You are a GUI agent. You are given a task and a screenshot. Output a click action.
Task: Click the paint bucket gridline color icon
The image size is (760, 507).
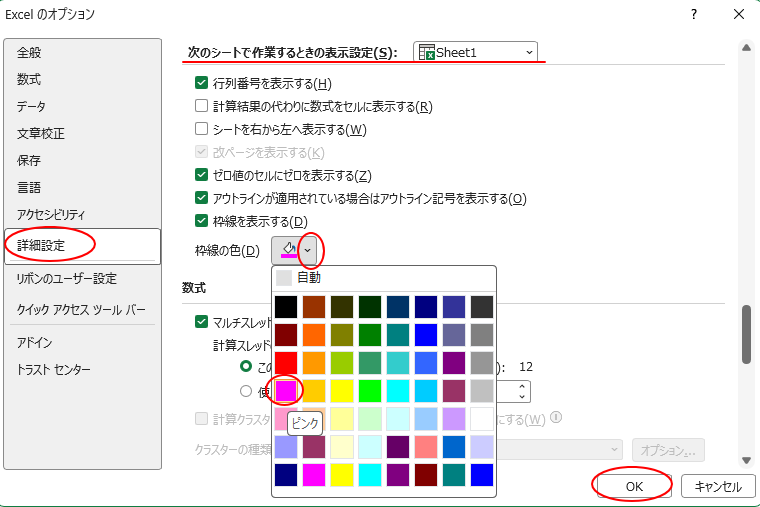pos(289,250)
